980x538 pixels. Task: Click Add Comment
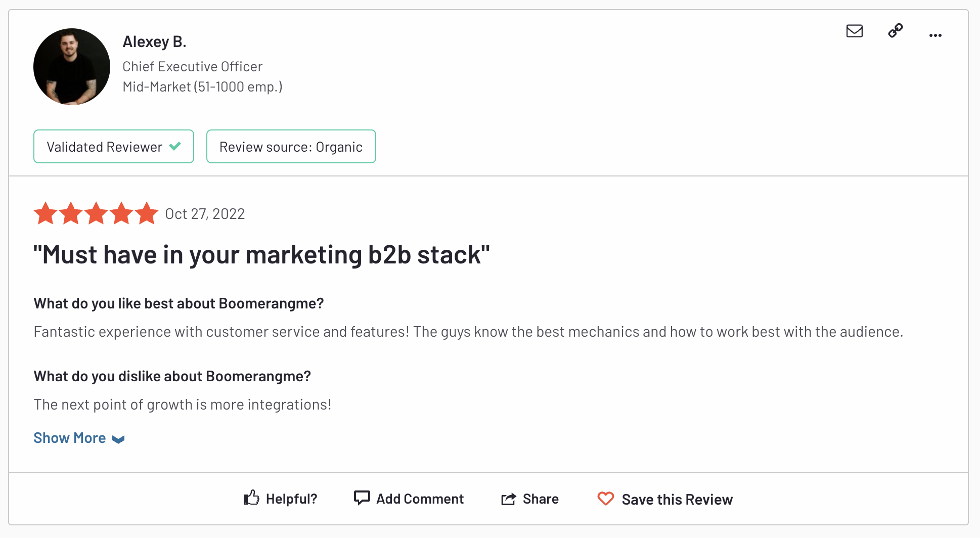click(409, 499)
